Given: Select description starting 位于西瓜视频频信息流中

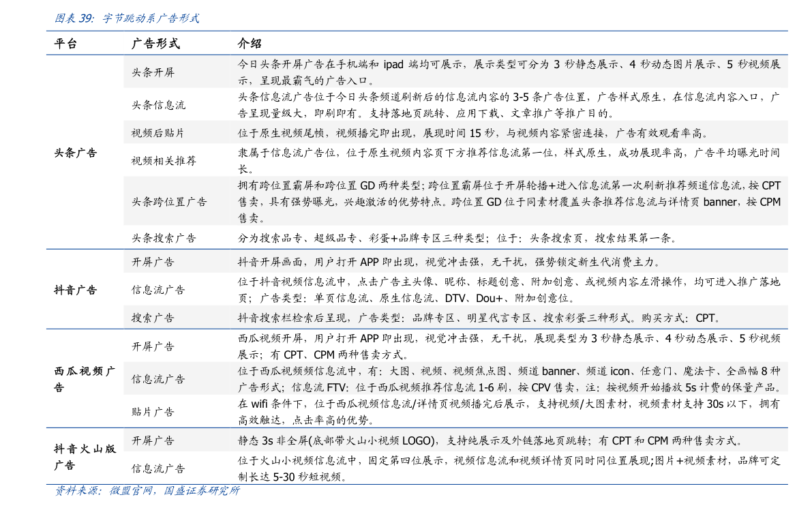Looking at the screenshot, I should (509, 379).
